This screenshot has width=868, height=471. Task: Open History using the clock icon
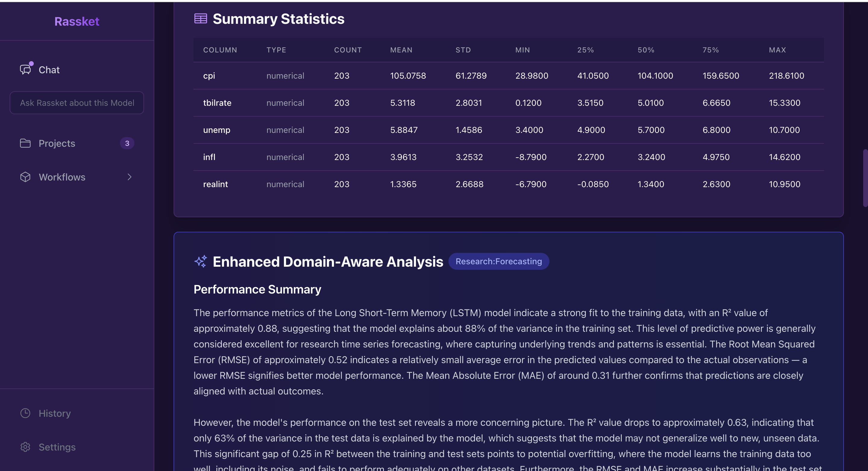pyautogui.click(x=25, y=413)
